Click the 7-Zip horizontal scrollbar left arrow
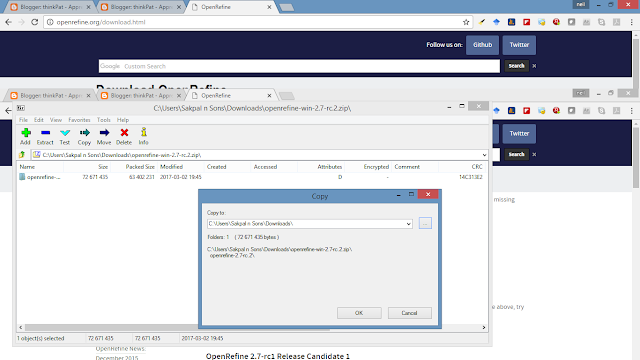This screenshot has height=360, width=640. (21, 327)
